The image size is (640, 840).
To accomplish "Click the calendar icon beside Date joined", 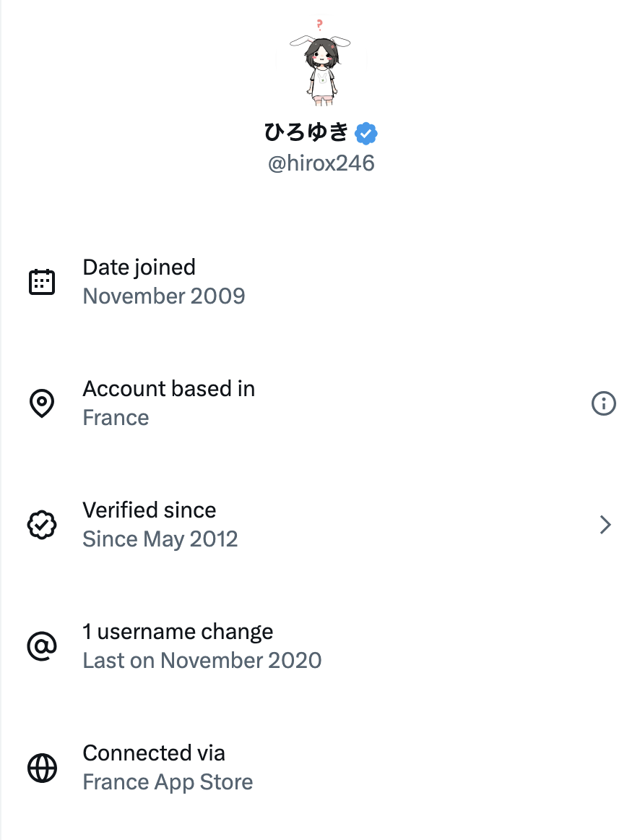I will [42, 282].
